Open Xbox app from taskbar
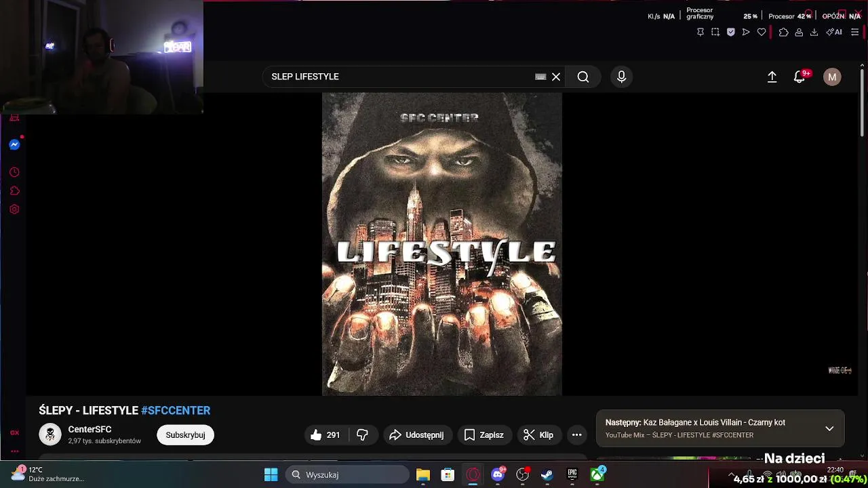The image size is (868, 488). pos(597,474)
